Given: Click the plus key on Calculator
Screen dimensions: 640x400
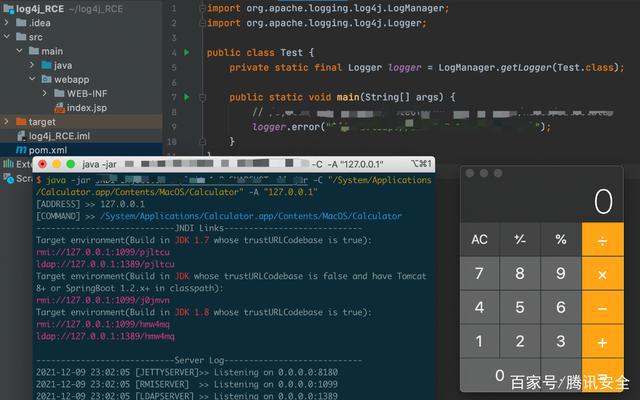Looking at the screenshot, I should [x=602, y=341].
